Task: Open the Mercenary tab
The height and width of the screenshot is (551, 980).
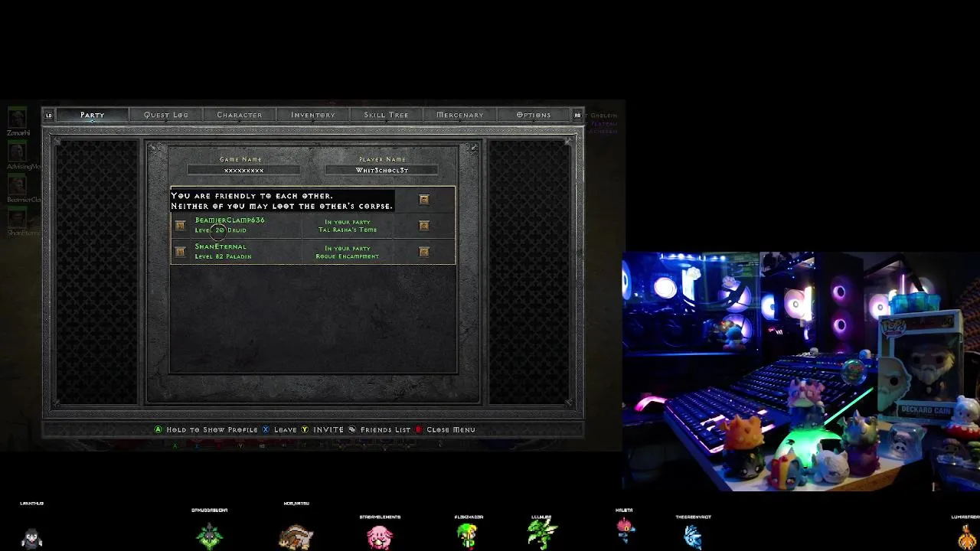Action: point(460,115)
